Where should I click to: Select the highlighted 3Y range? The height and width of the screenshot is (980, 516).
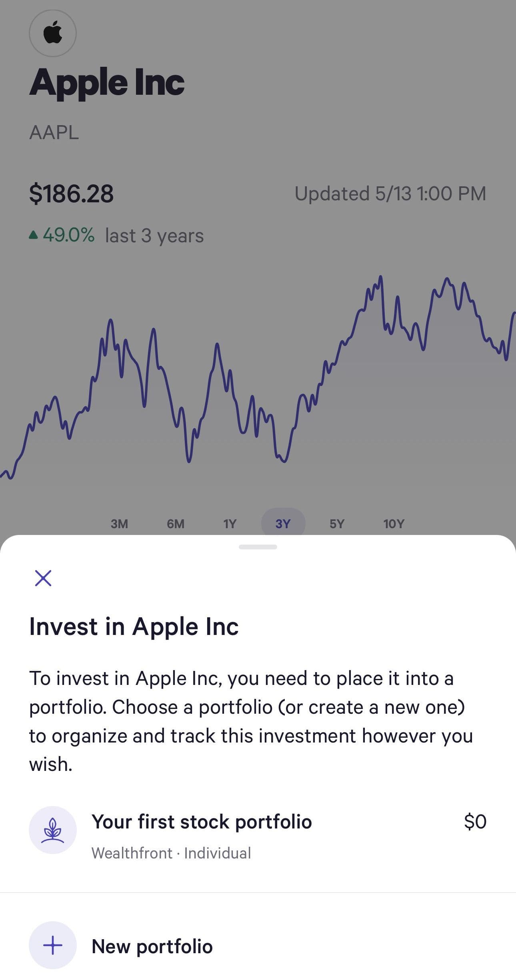pos(283,523)
